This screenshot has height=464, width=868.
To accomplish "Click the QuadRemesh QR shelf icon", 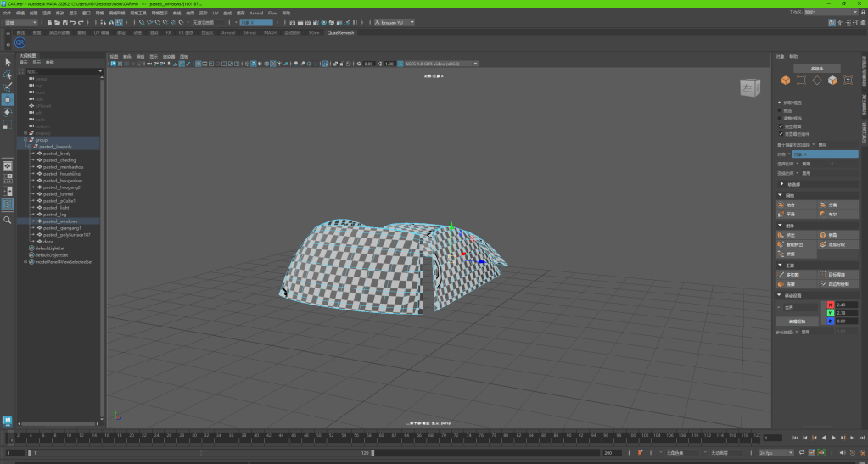I will tap(21, 42).
